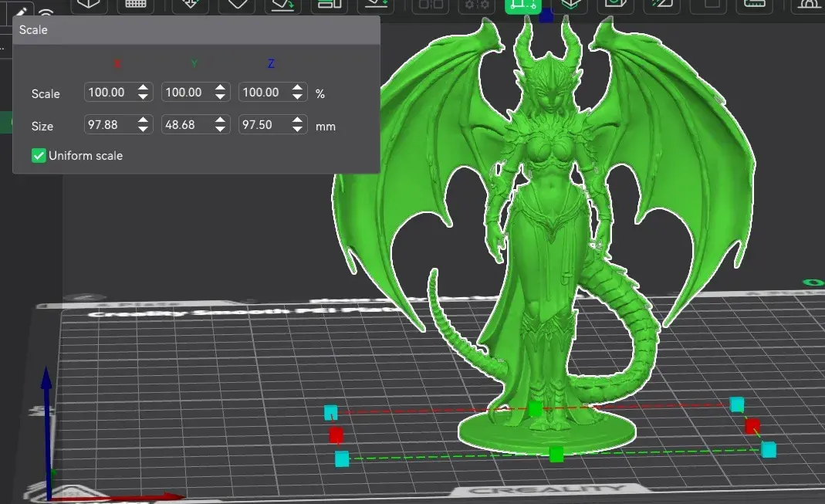Image resolution: width=825 pixels, height=504 pixels.
Task: Increase X Size 97.88 with up arrow
Action: (143, 120)
